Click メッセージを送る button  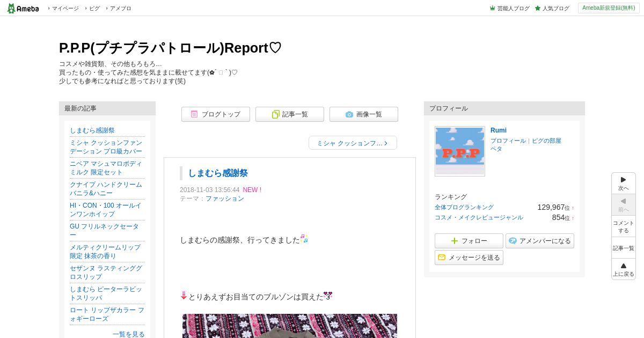[x=469, y=258]
